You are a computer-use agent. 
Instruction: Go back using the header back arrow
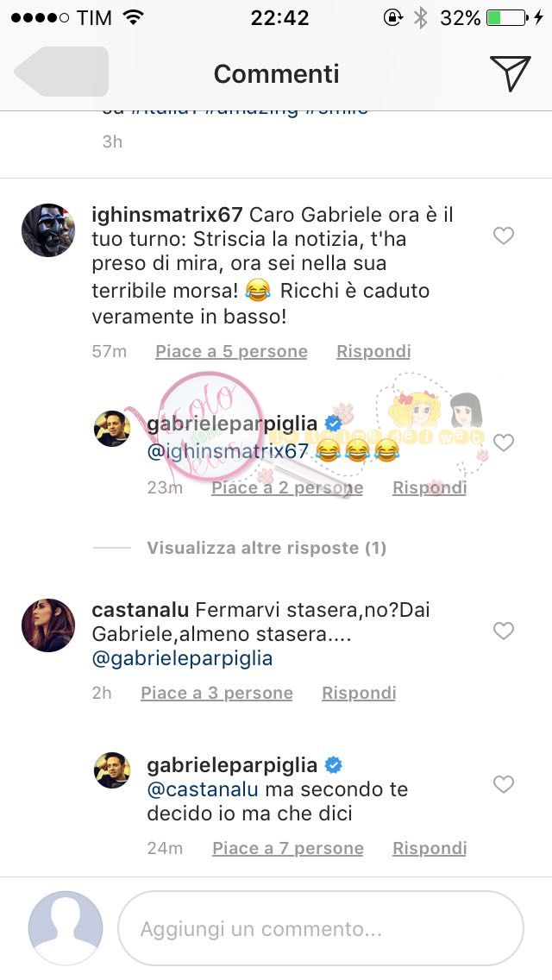tap(61, 72)
